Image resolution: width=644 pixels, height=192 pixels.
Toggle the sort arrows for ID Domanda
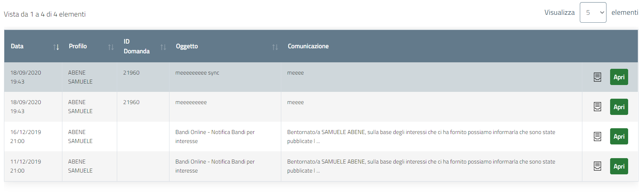click(x=163, y=47)
